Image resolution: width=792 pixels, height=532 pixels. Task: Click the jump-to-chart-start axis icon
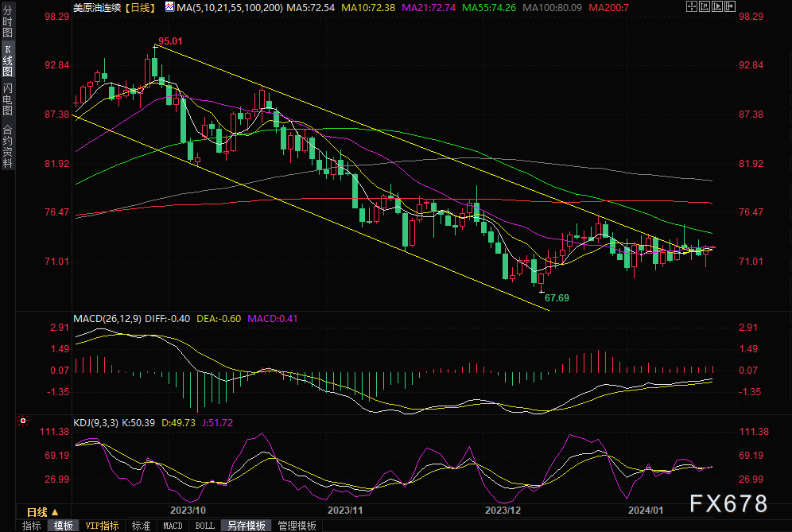705,6
